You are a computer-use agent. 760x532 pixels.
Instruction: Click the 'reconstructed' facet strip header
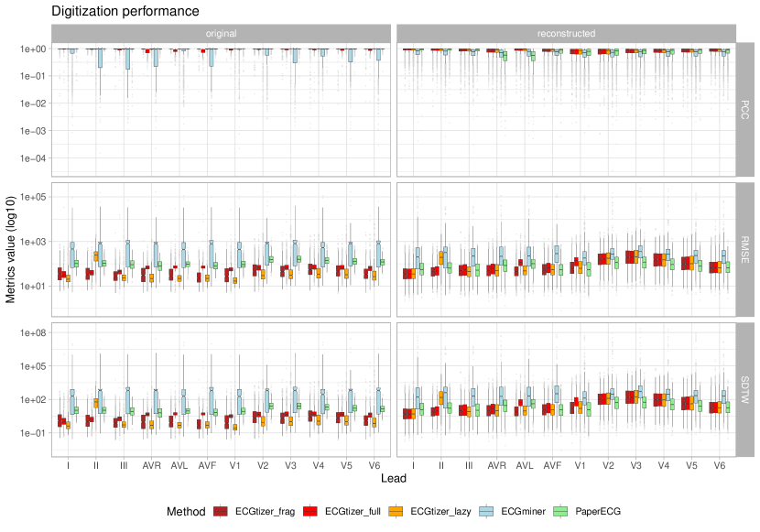coord(566,34)
